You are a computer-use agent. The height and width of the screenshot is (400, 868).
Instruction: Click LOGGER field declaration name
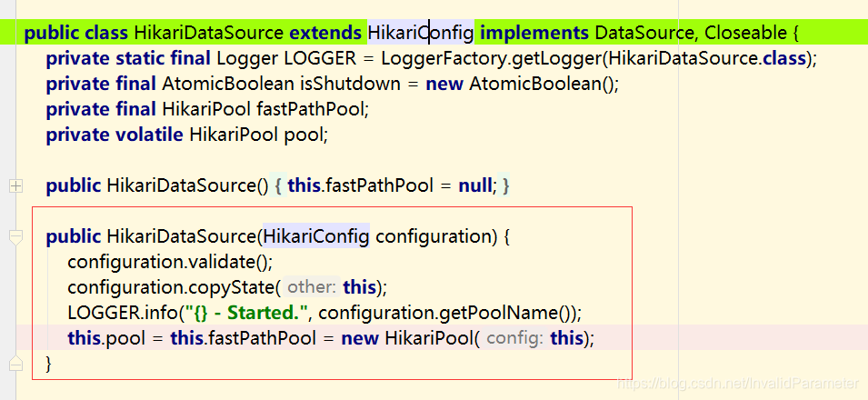coord(319,58)
